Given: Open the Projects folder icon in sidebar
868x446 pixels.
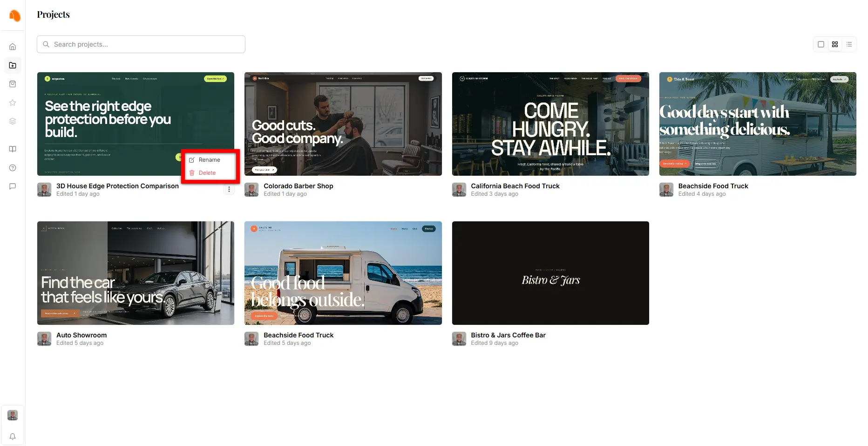Looking at the screenshot, I should [13, 65].
